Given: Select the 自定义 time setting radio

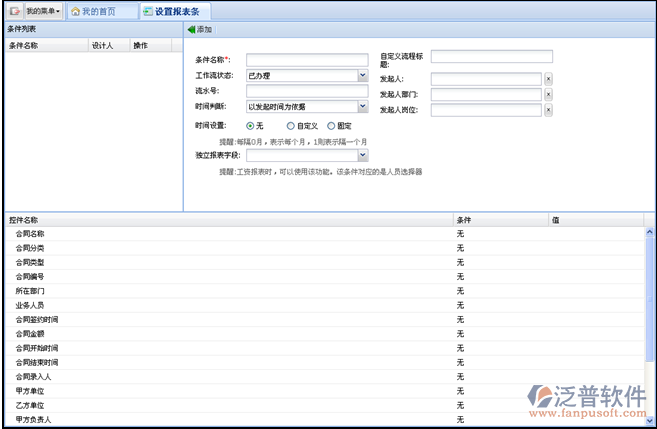Looking at the screenshot, I should pyautogui.click(x=290, y=126).
